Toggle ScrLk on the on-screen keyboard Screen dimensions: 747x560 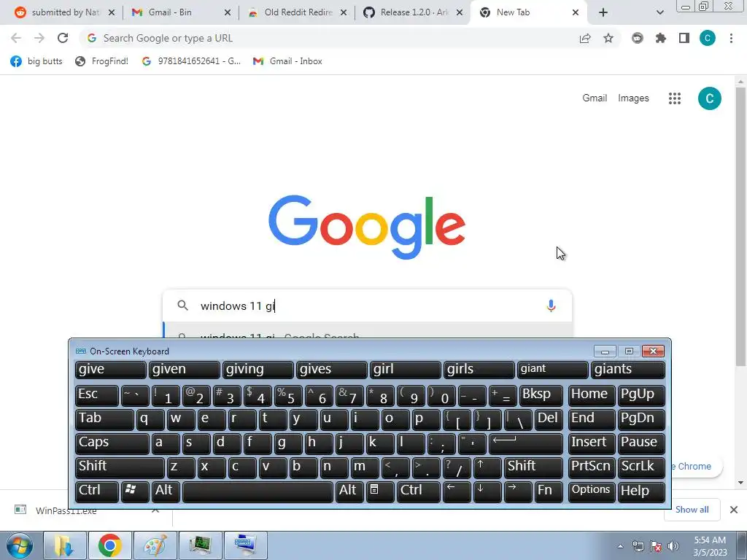tap(641, 467)
